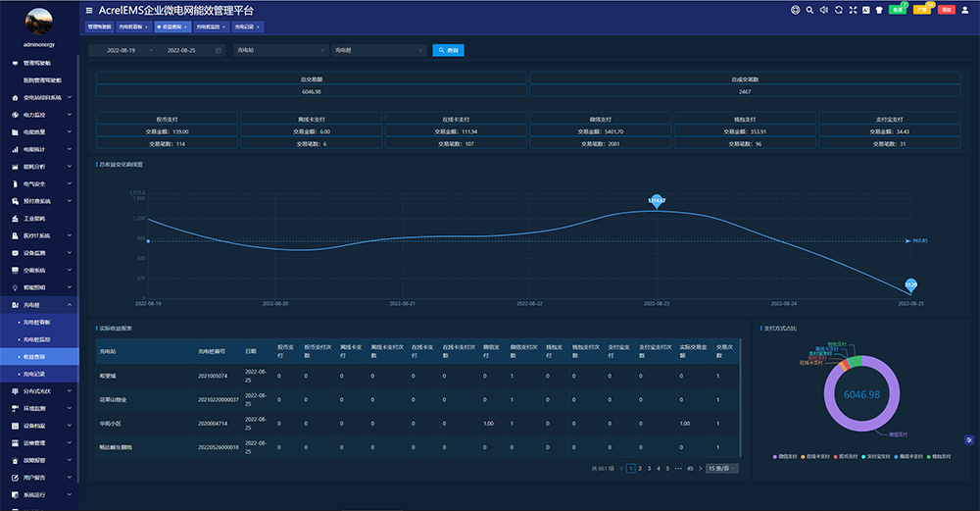Toggle 微信支付 legend item in pie chart
The width and height of the screenshot is (980, 511).
(790, 457)
